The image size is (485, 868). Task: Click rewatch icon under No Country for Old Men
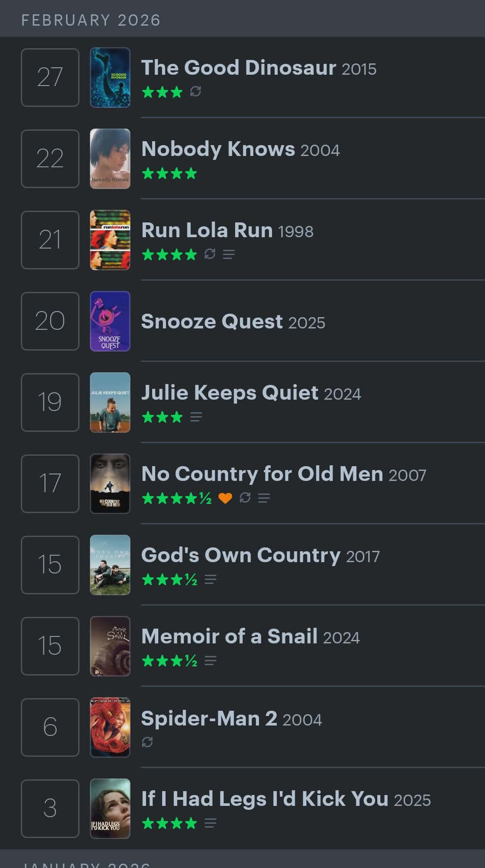245,498
